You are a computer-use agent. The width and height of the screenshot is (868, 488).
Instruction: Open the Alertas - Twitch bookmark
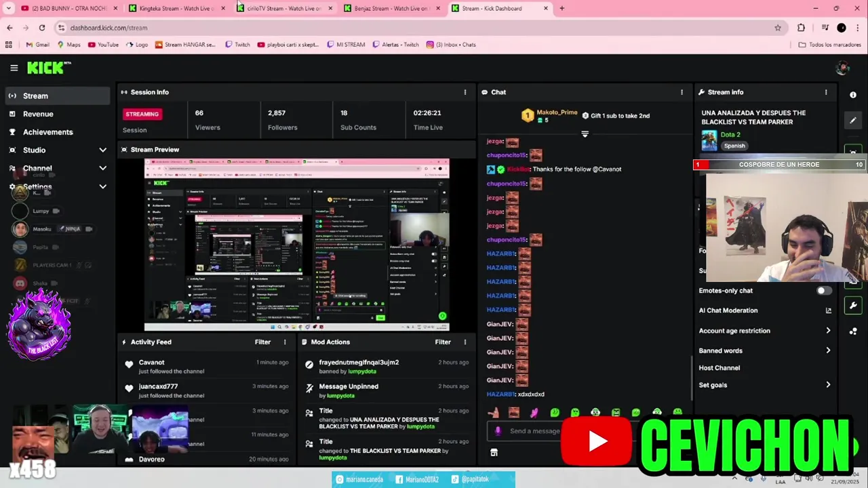point(395,45)
